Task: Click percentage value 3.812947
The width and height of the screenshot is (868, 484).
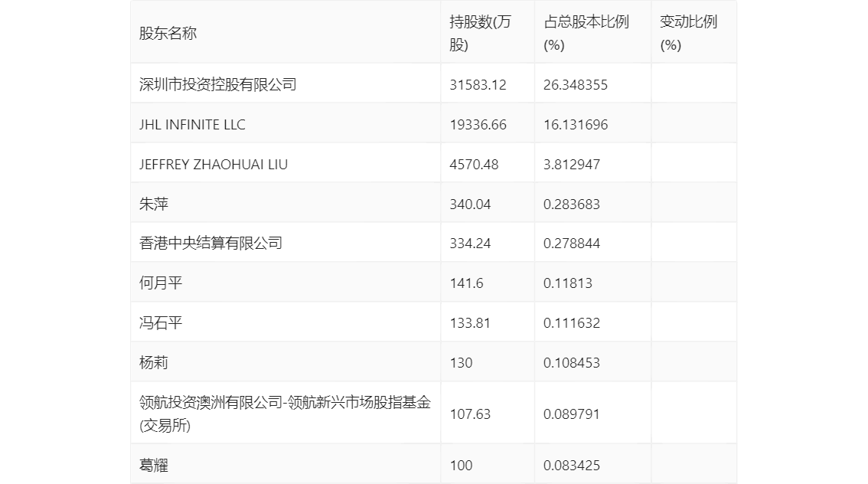Action: click(x=572, y=165)
